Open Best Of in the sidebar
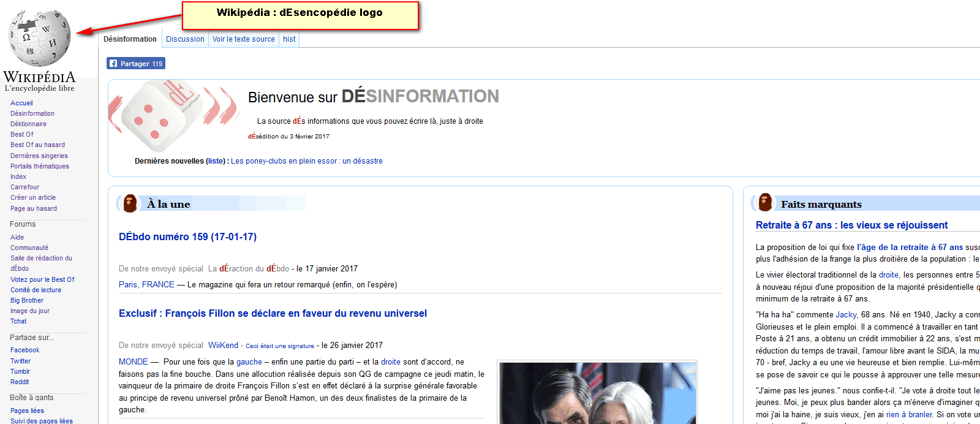Image resolution: width=980 pixels, height=424 pixels. 22,134
